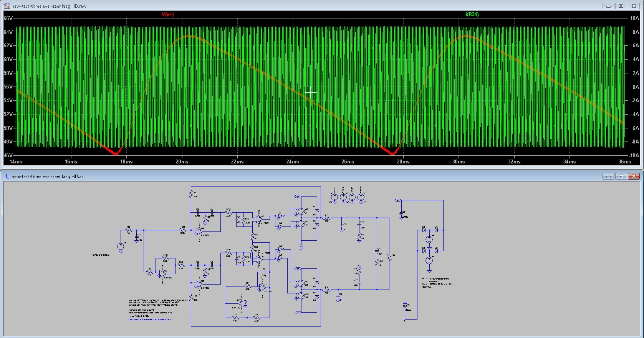Click the leftmost supply source in top source group
The width and height of the screenshot is (644, 338).
coord(334,197)
